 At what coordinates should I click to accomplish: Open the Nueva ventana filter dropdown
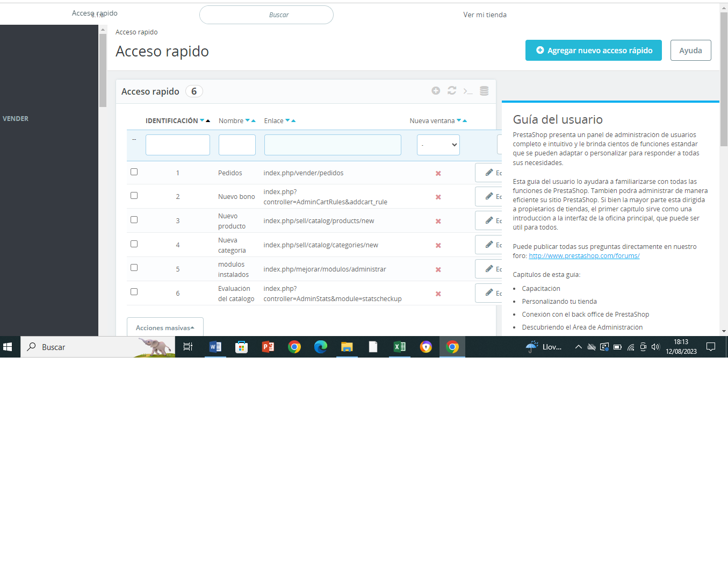pos(438,145)
